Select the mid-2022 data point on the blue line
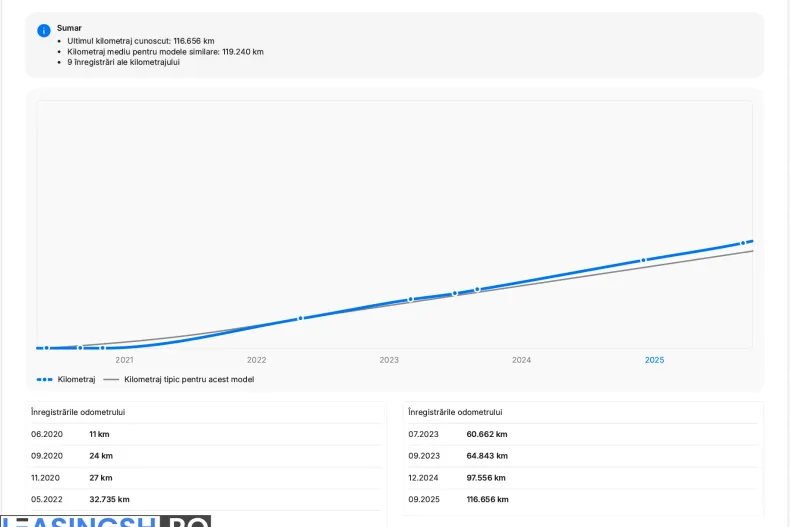This screenshot has height=527, width=790. tap(300, 318)
